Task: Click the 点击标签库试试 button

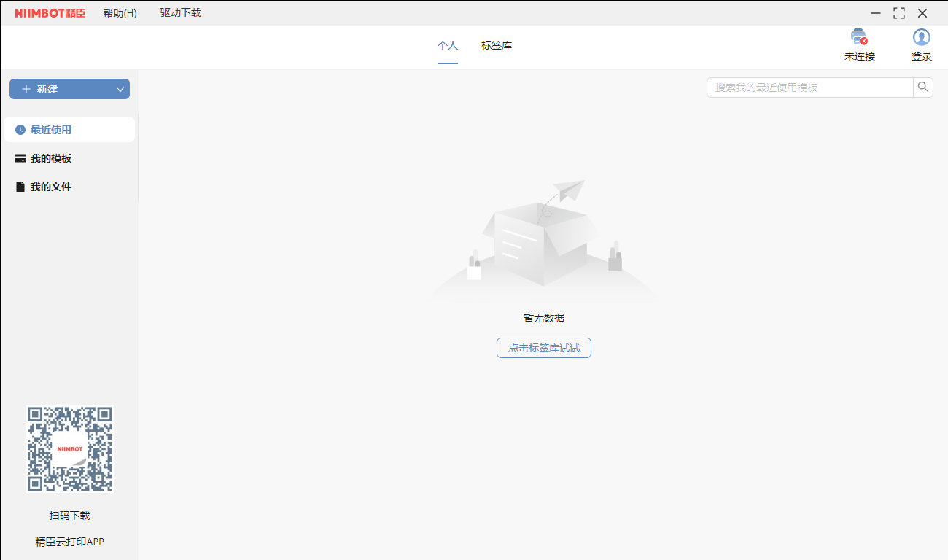Action: [543, 348]
